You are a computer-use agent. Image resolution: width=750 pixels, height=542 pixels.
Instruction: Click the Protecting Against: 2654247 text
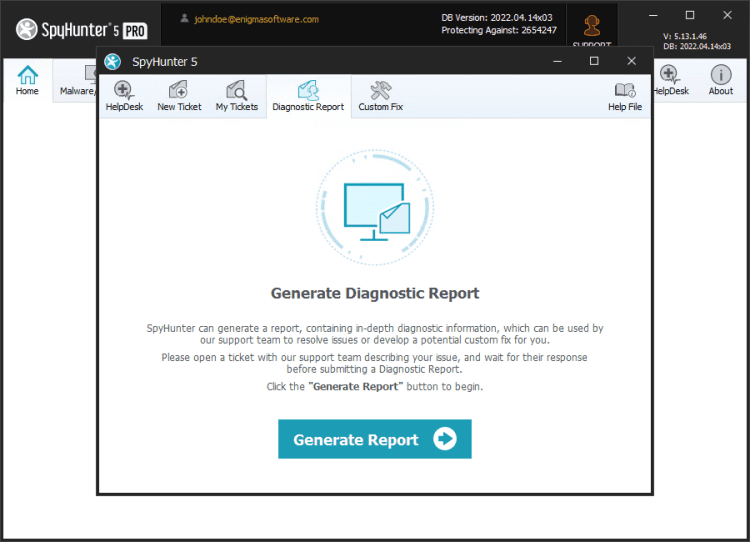(x=499, y=30)
